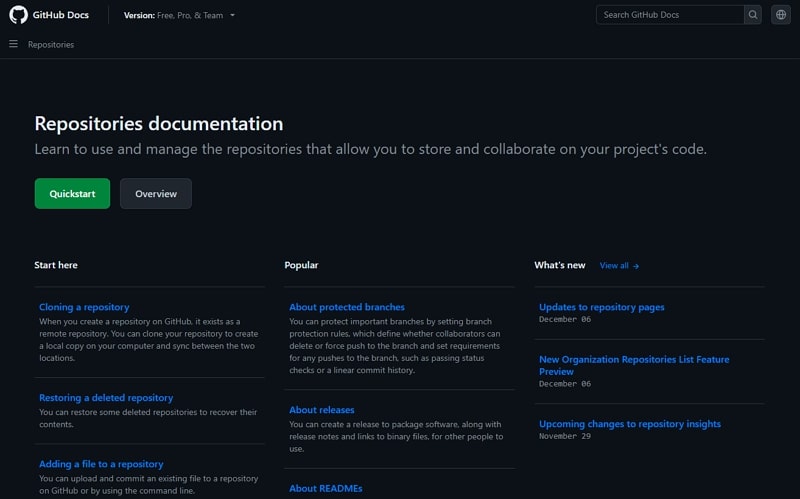Open Upcoming changes to repository insights
This screenshot has width=800, height=499.
pyautogui.click(x=630, y=423)
